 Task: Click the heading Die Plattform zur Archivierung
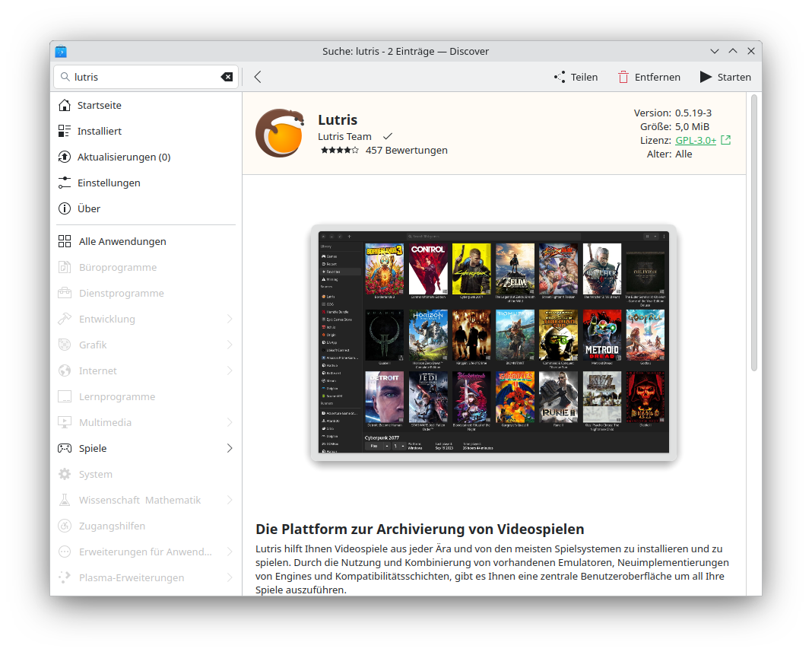pyautogui.click(x=420, y=529)
